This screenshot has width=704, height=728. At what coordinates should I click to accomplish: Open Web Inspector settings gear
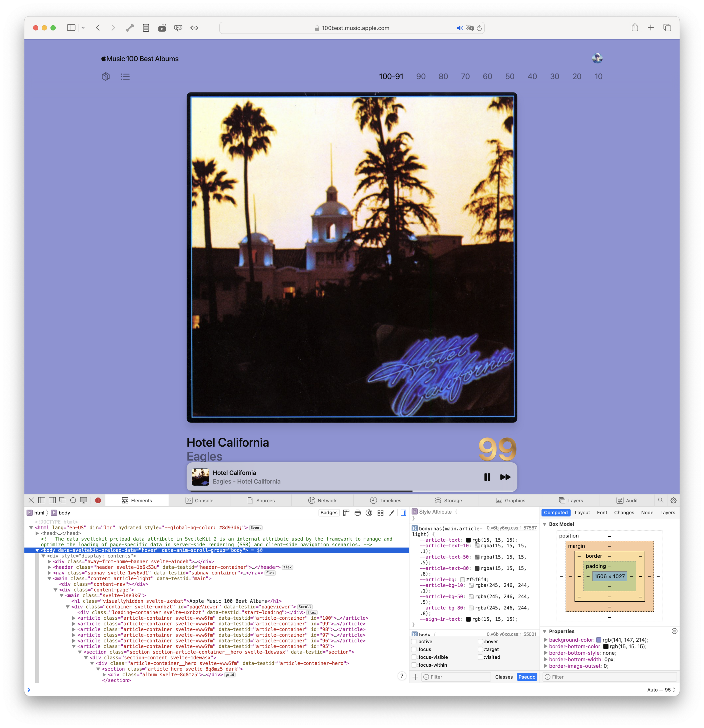[x=673, y=500]
